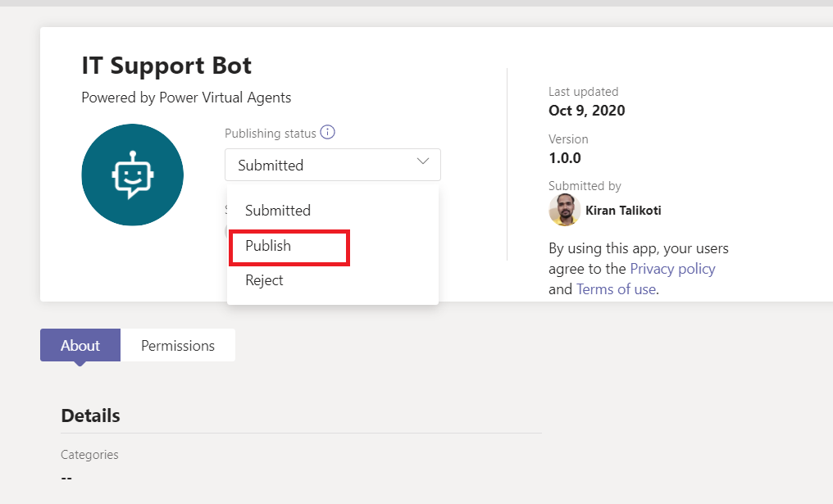Open the Privacy policy link
Image resolution: width=833 pixels, height=504 pixels.
pyautogui.click(x=672, y=268)
